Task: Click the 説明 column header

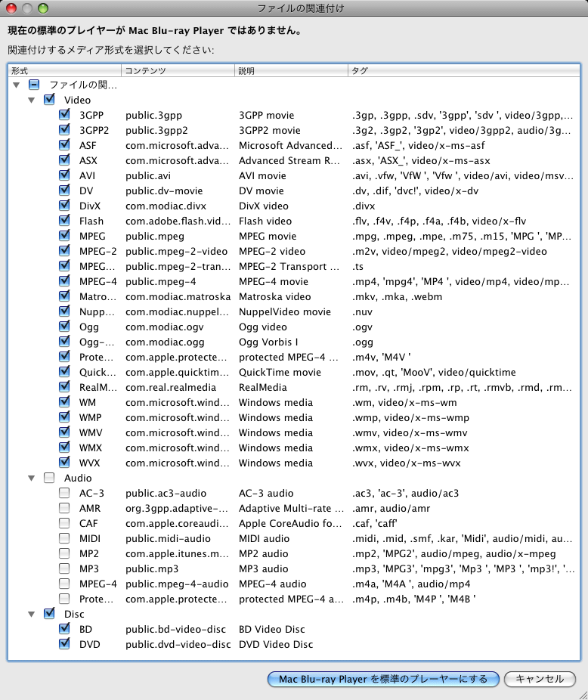Action: click(291, 70)
